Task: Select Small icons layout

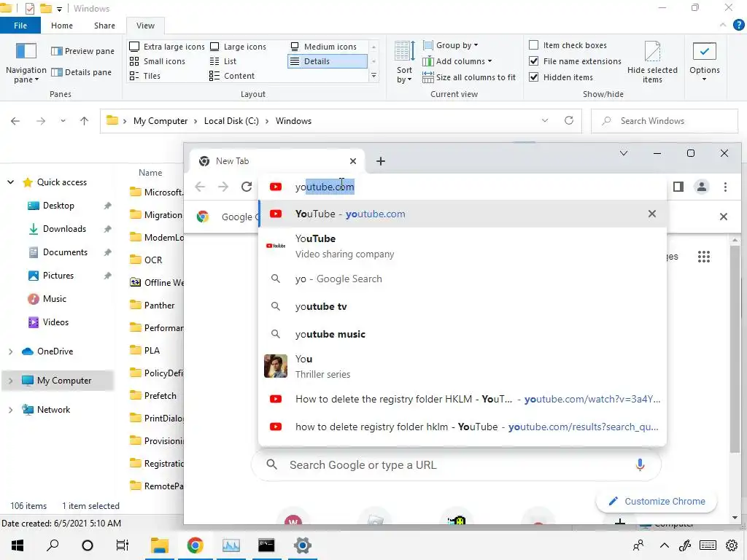Action: point(158,61)
